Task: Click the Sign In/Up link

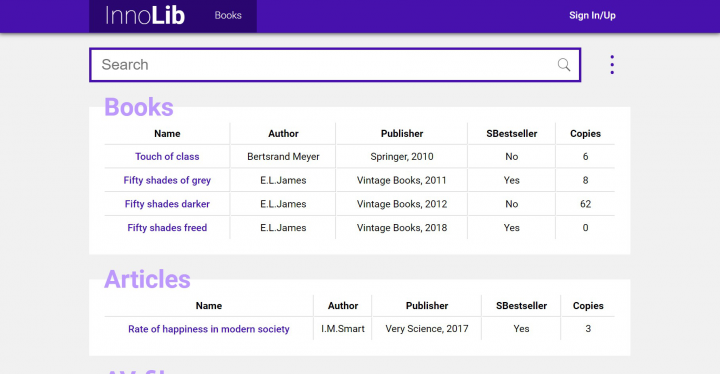Action: tap(592, 16)
